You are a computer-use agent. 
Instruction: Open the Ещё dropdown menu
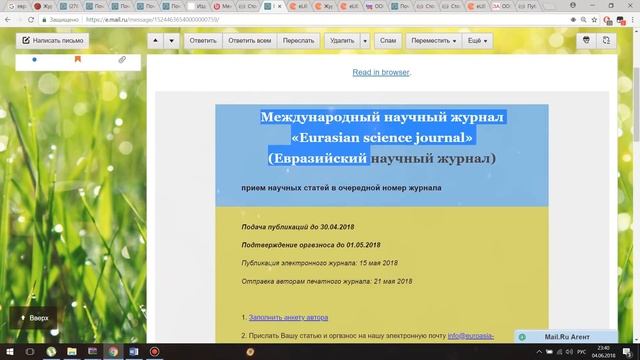(x=477, y=40)
